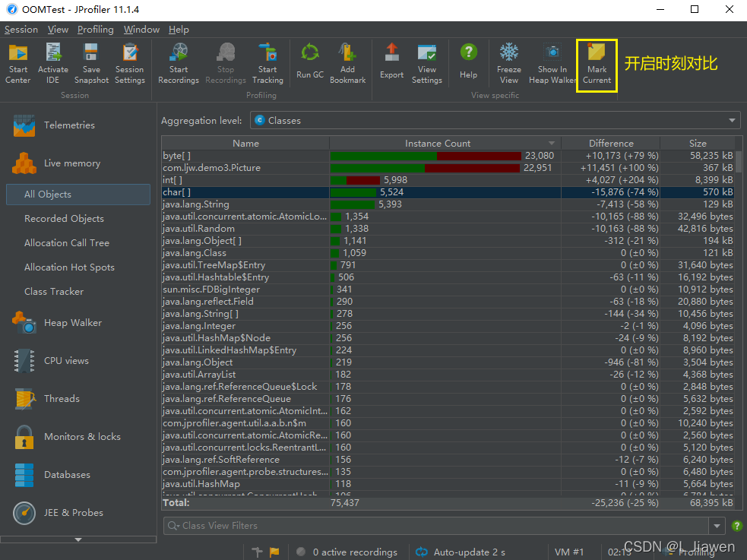
Task: Select the java.util.TreeMap$Entry row
Action: [x=448, y=265]
